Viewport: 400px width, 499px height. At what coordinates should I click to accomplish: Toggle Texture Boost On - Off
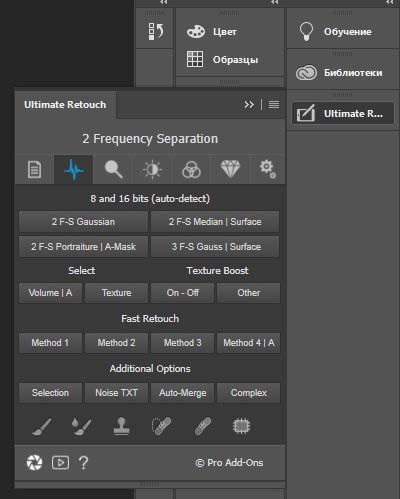[x=182, y=293]
